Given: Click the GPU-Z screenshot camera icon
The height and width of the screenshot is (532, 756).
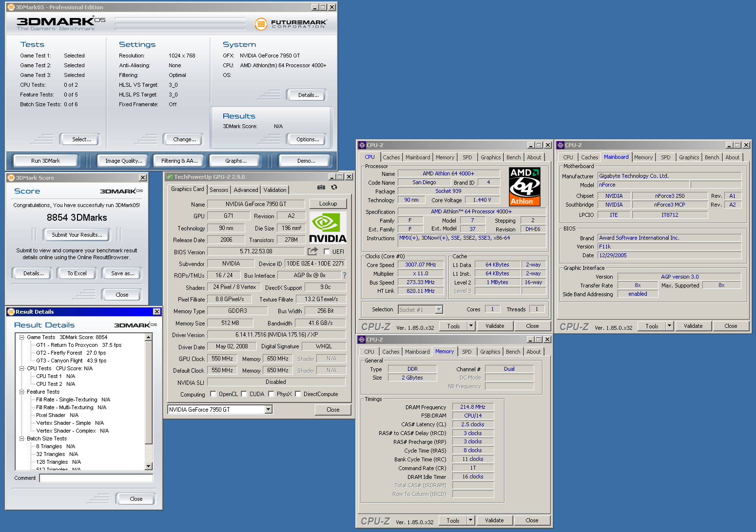Looking at the screenshot, I should 321,187.
